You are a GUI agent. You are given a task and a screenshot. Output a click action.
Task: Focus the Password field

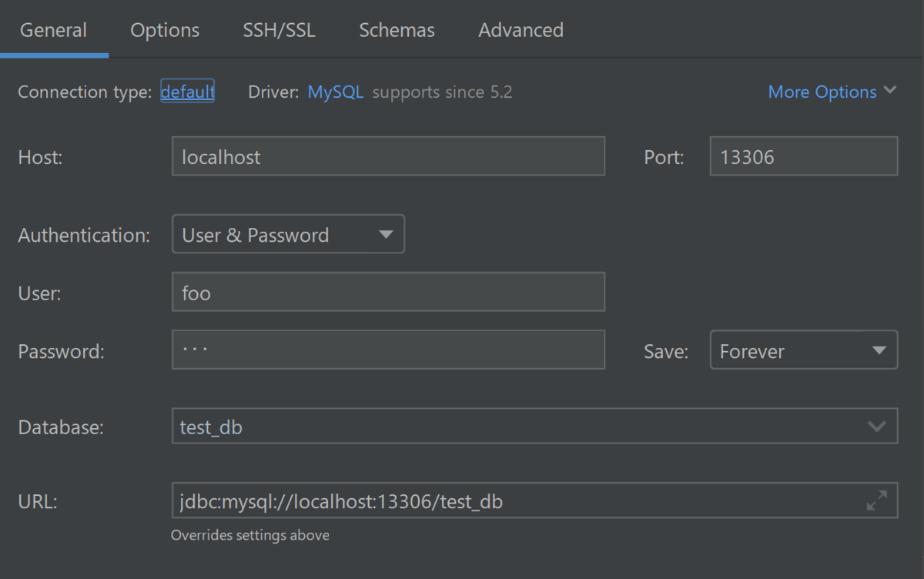point(388,350)
